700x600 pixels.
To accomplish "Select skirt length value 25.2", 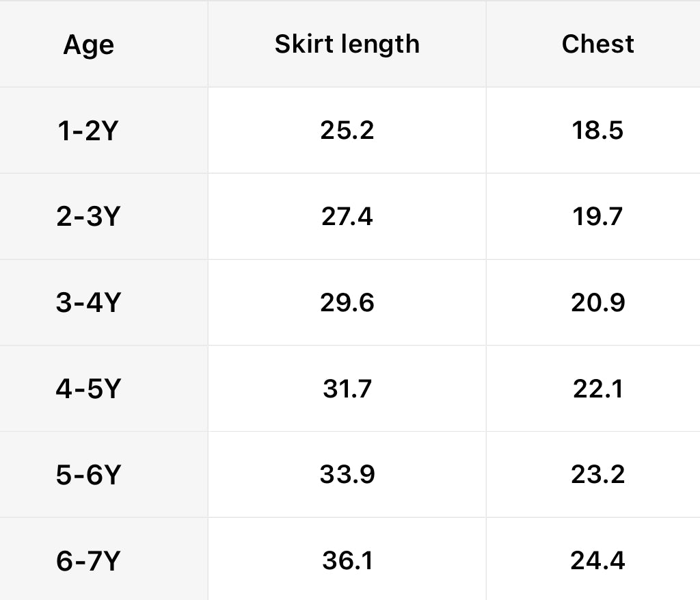I will 347,131.
